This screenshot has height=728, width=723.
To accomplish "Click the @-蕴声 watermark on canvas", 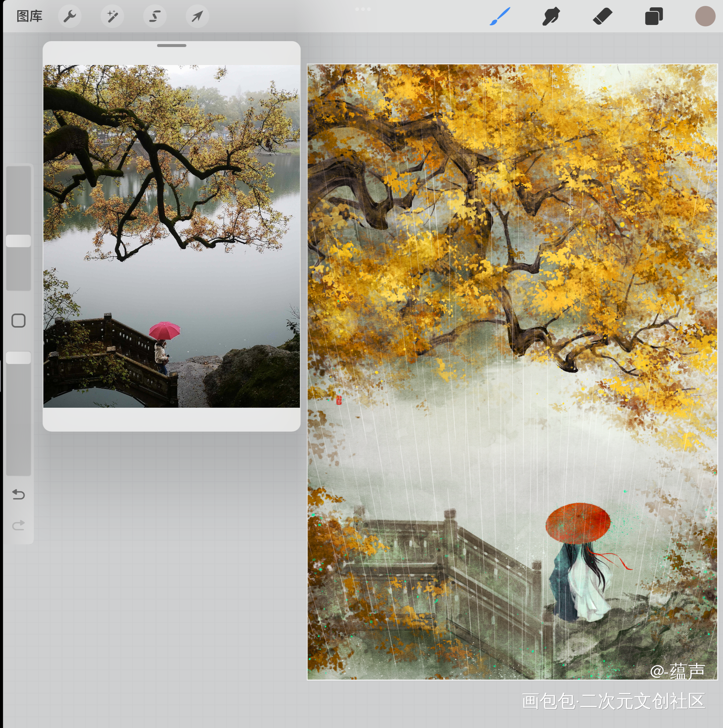I will [677, 671].
